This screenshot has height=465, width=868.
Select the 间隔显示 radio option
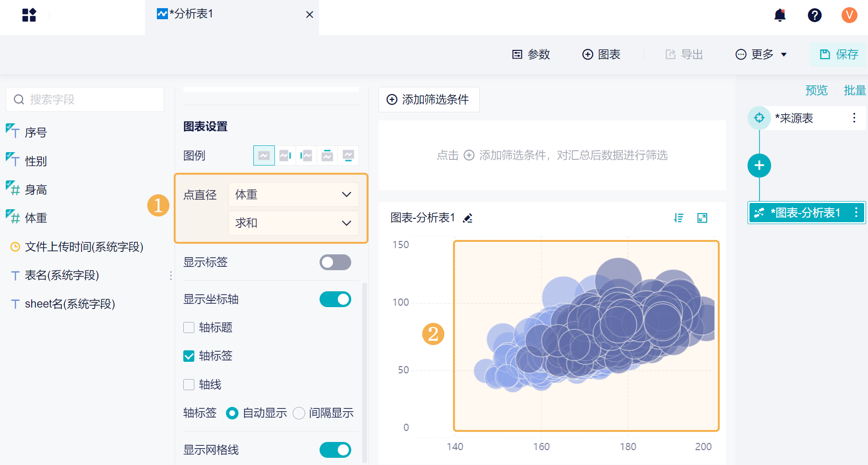tap(299, 413)
